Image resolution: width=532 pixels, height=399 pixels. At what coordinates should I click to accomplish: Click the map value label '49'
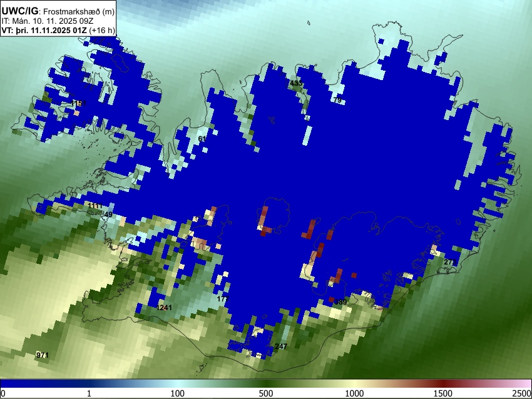(x=108, y=215)
